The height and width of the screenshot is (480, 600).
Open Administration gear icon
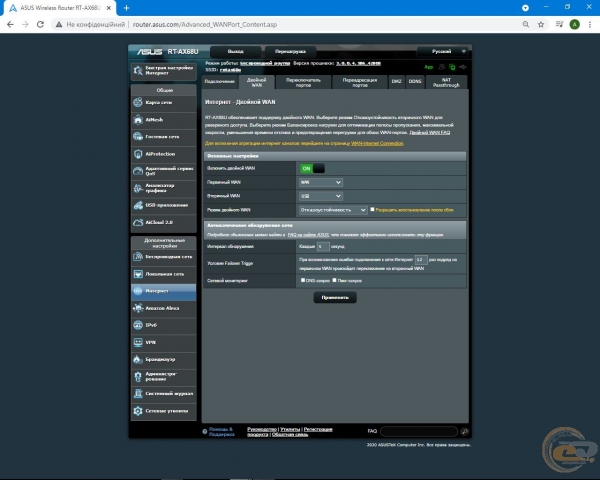tap(138, 377)
